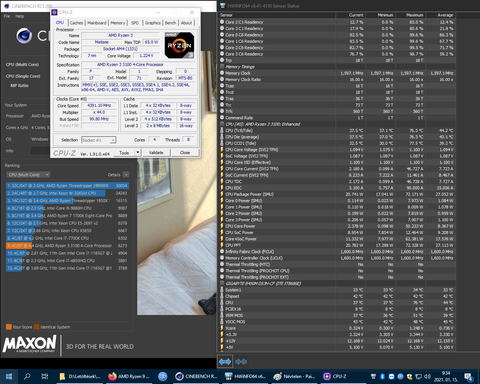Viewport: 480px width, 384px height.
Task: Click the Close button in CPU-Z
Action: click(185, 153)
